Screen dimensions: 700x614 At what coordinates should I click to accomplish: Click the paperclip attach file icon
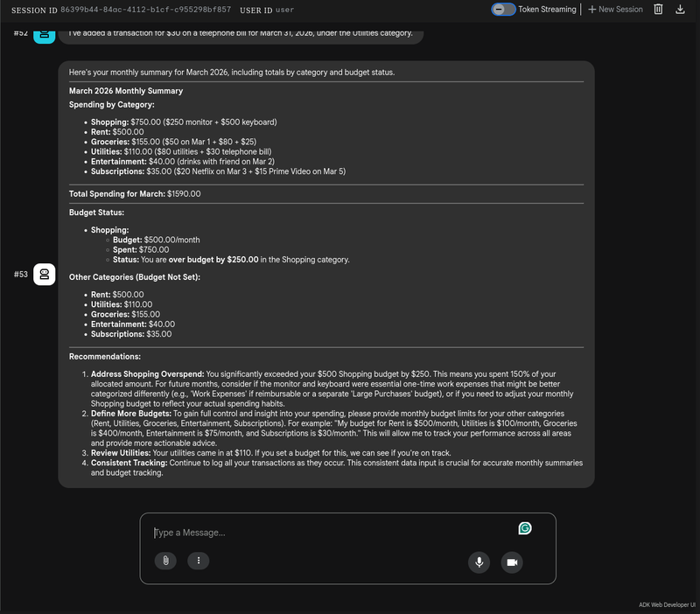click(165, 561)
